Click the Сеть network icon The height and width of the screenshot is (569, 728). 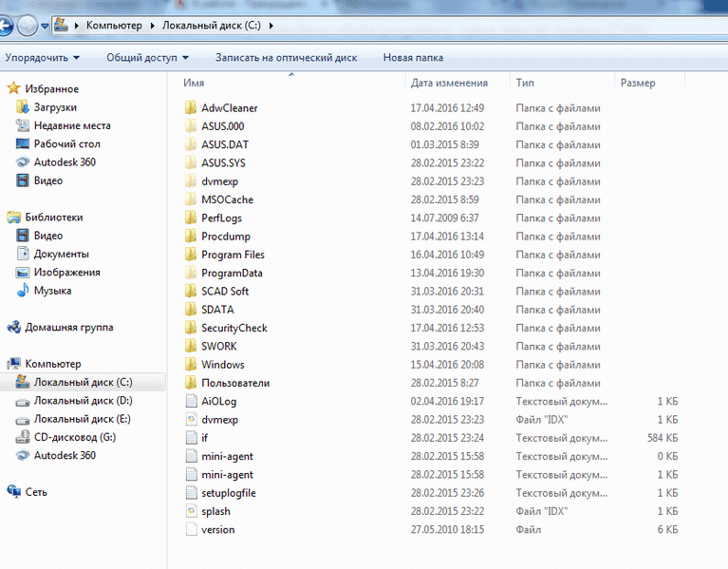pyautogui.click(x=14, y=491)
